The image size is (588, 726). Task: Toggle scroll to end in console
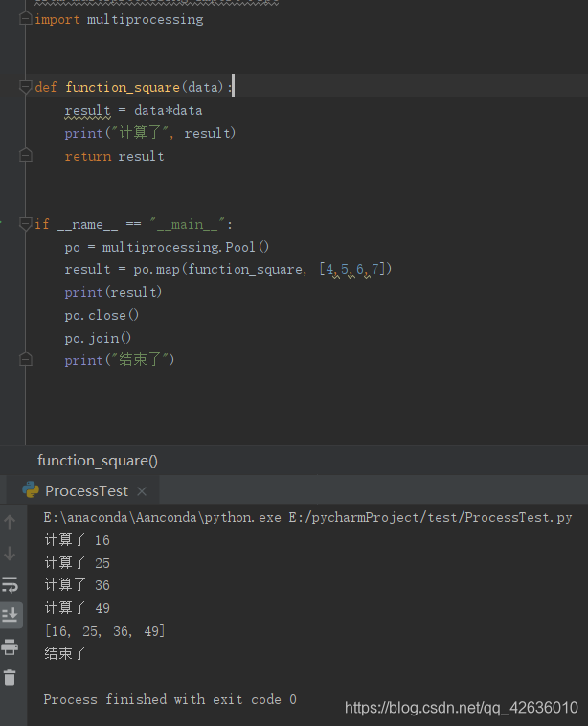pyautogui.click(x=10, y=615)
